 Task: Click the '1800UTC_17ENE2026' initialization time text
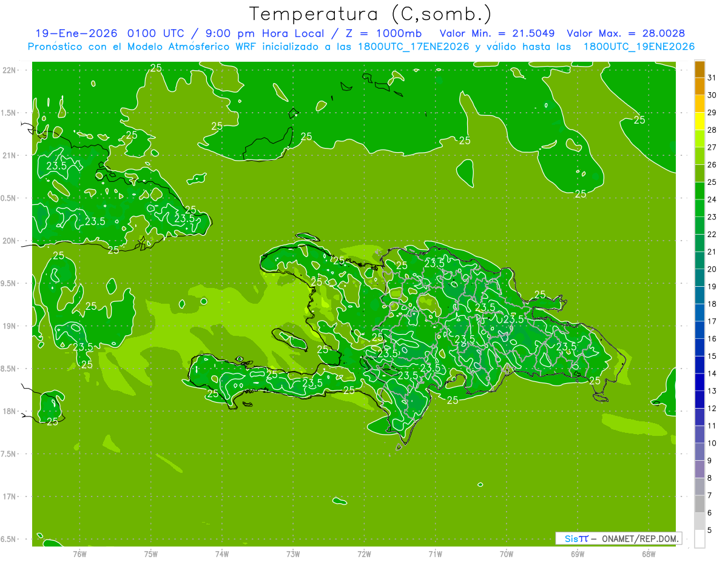click(x=414, y=47)
